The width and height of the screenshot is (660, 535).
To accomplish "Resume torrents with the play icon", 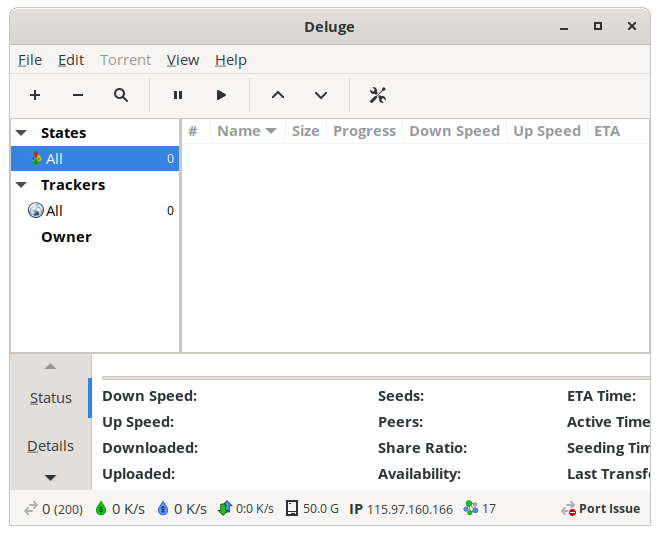I will [x=221, y=95].
